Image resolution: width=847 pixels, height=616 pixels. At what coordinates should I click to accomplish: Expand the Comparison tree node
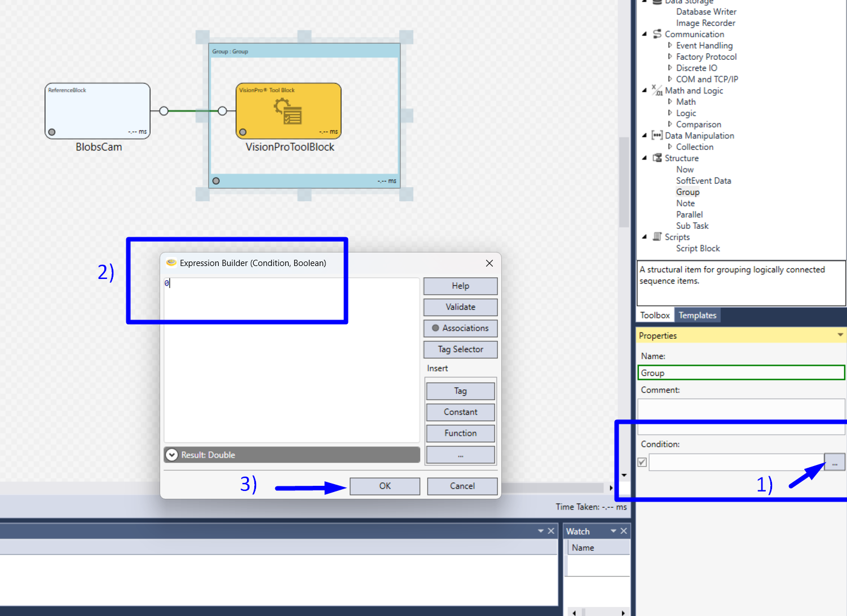coord(670,124)
